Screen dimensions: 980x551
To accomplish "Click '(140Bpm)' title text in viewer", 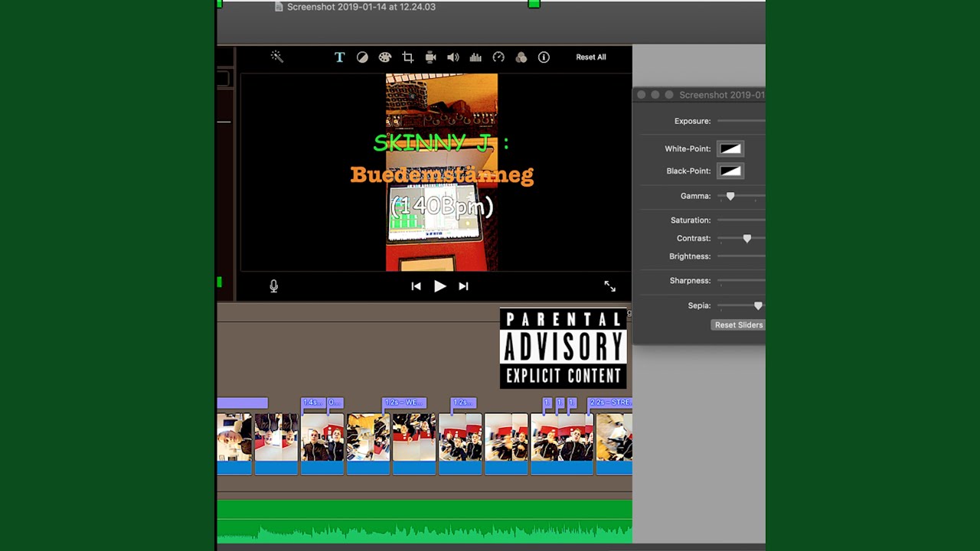I will [442, 207].
